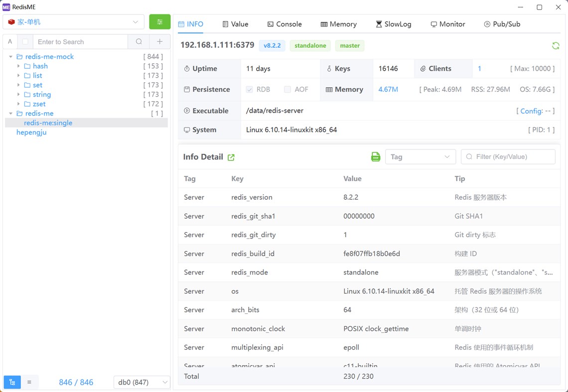Toggle the 'A' case-sensitive match button

(10, 42)
